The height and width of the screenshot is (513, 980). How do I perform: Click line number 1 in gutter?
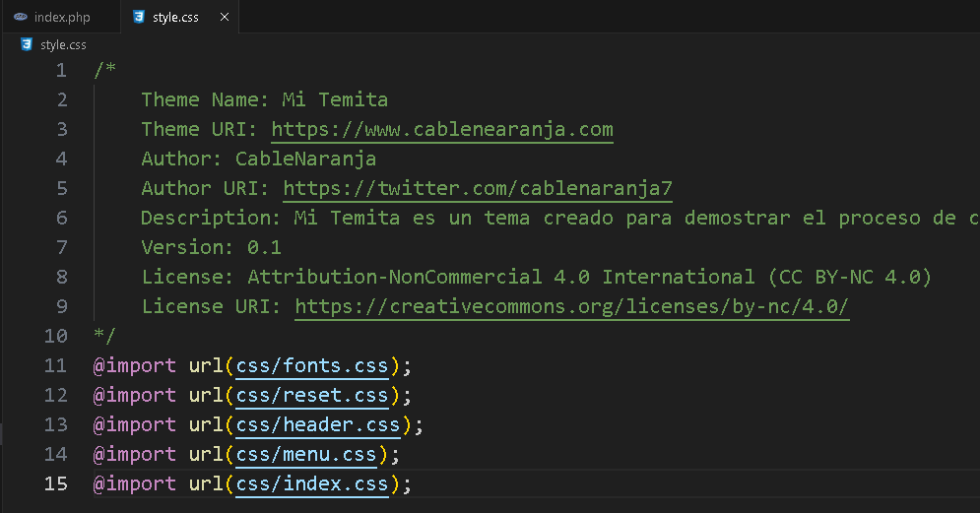[61, 70]
